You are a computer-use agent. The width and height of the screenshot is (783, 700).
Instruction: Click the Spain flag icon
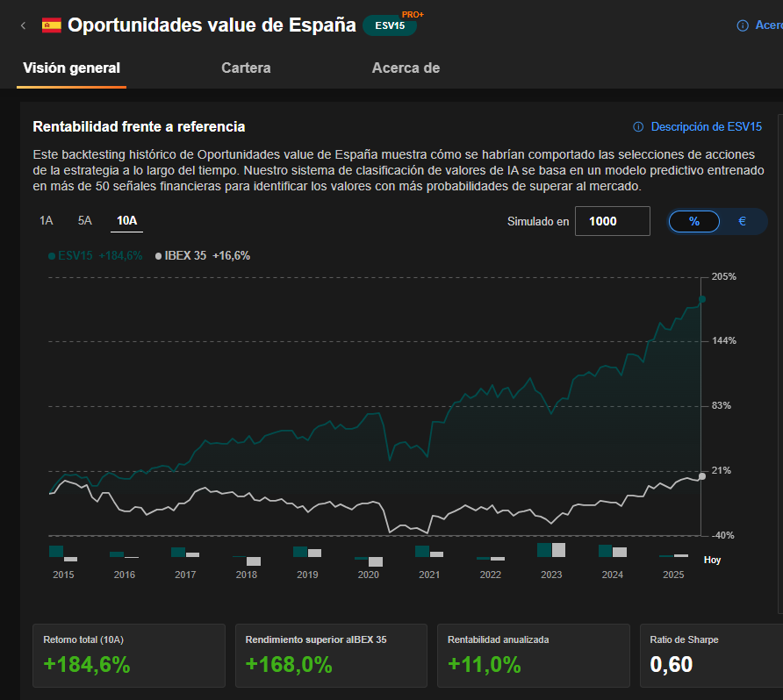[52, 25]
